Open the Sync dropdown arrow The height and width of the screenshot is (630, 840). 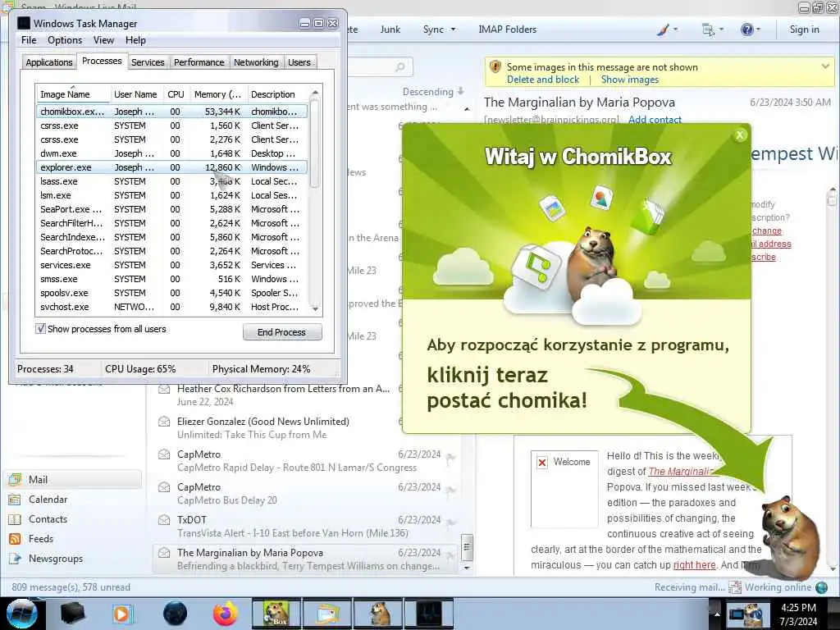(453, 30)
